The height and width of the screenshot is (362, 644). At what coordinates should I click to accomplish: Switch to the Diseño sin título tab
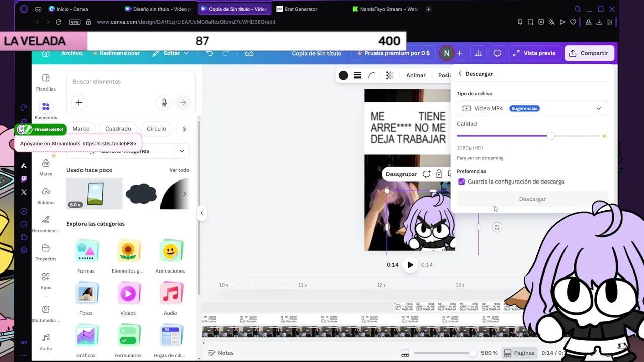158,9
